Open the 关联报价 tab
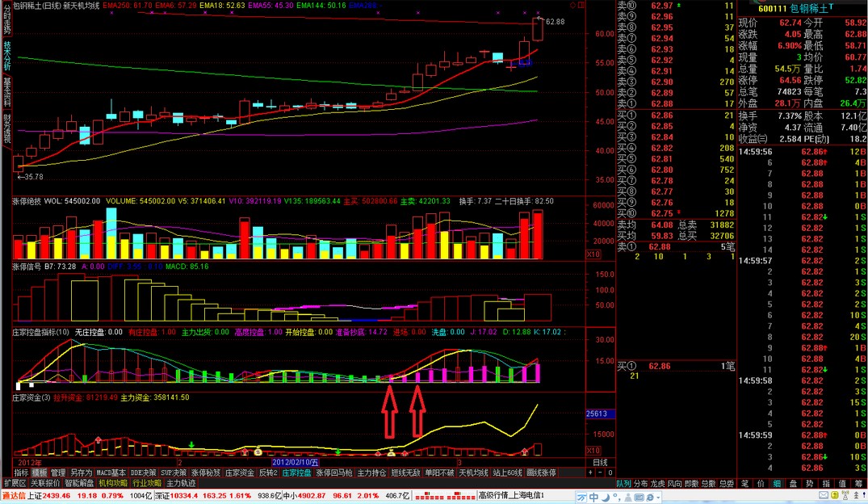This screenshot has height=504, width=868. coord(45,484)
